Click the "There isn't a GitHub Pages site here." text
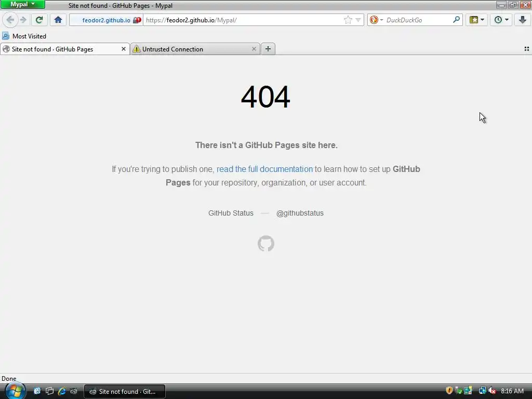Screen dimensions: 532x399 point(267,145)
